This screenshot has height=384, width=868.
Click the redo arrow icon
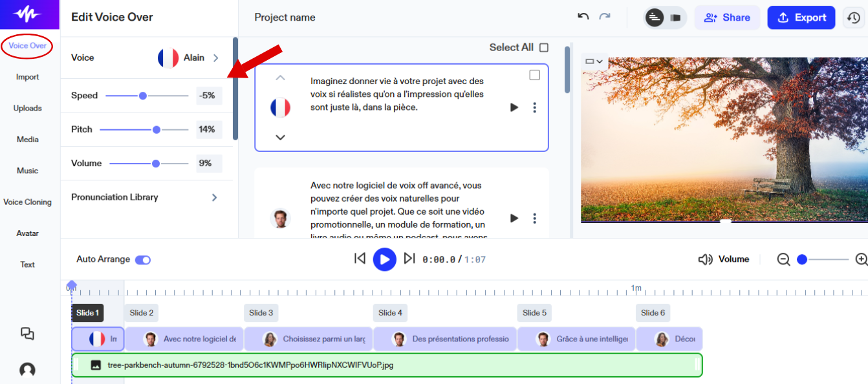[606, 17]
